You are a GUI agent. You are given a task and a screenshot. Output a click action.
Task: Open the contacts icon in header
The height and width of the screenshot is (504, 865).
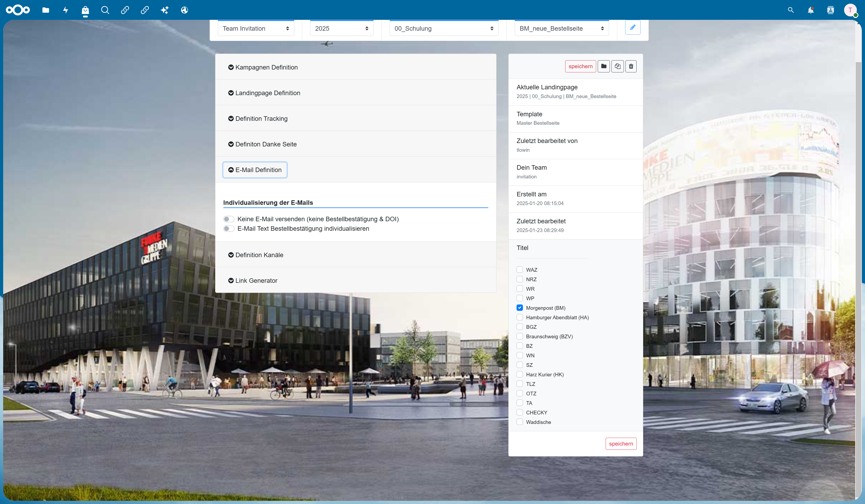point(831,10)
